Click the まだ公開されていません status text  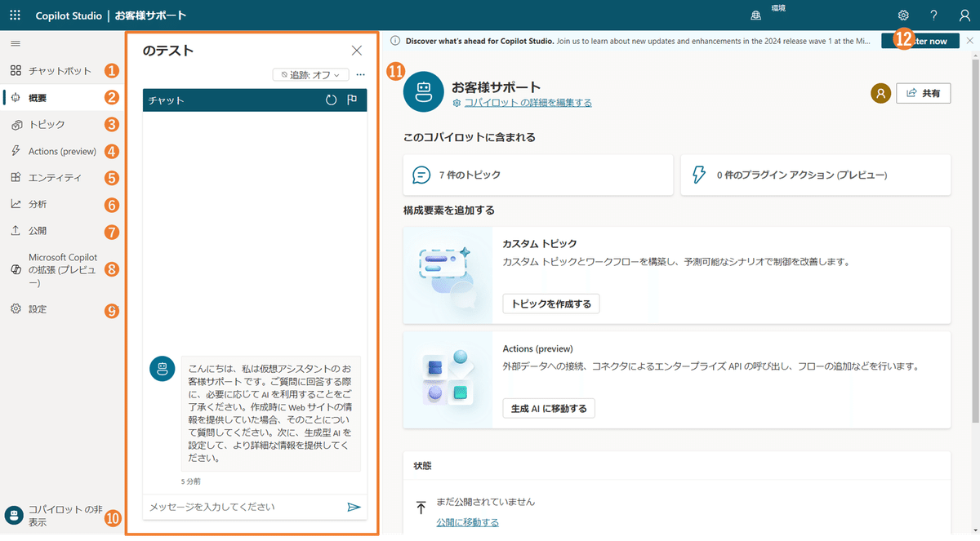coord(485,502)
